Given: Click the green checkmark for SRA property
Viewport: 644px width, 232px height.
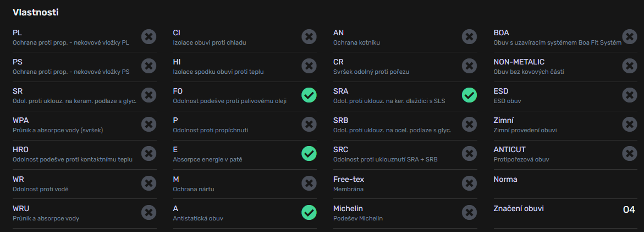Looking at the screenshot, I should 469,95.
